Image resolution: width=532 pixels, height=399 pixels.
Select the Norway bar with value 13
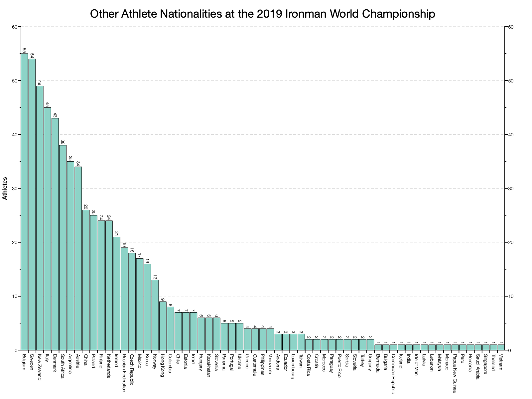tap(155, 315)
